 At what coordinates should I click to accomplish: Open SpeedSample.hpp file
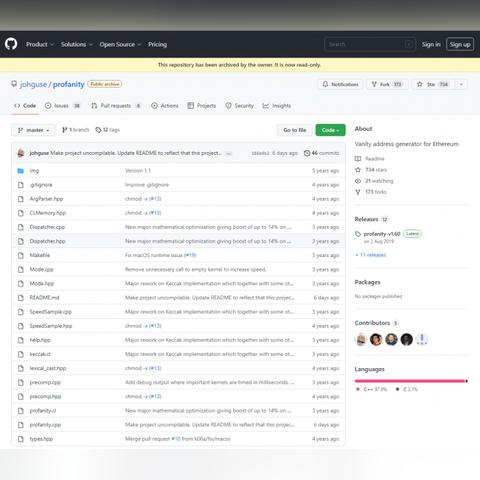pos(51,326)
